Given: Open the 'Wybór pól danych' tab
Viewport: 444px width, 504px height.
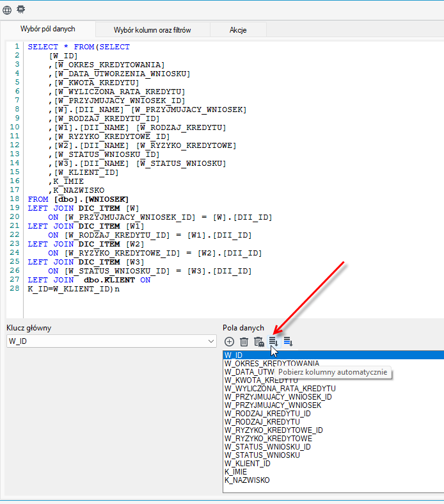Looking at the screenshot, I should pos(48,29).
